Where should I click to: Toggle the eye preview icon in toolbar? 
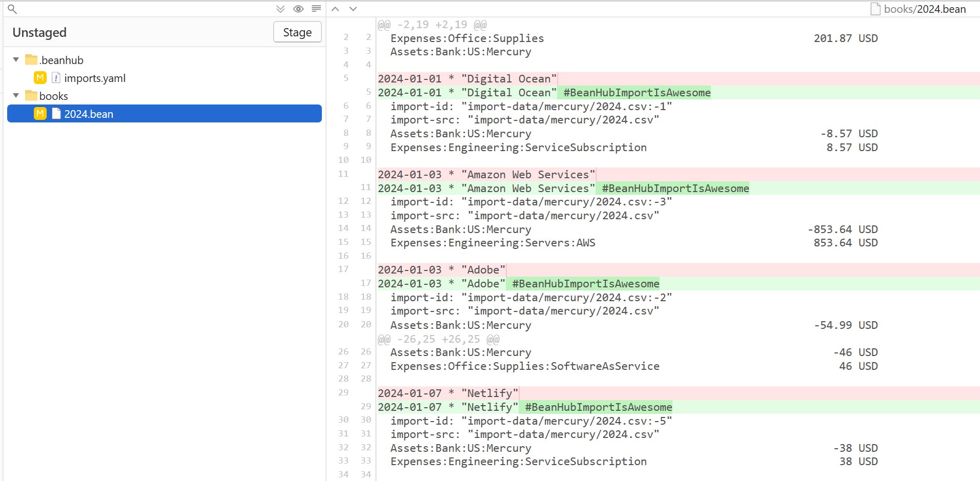pyautogui.click(x=298, y=9)
